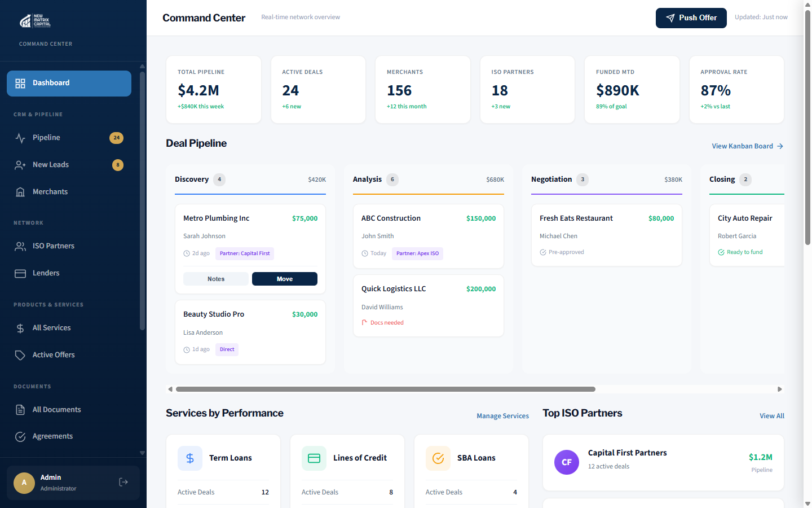Click the New Leads person icon

coord(20,164)
